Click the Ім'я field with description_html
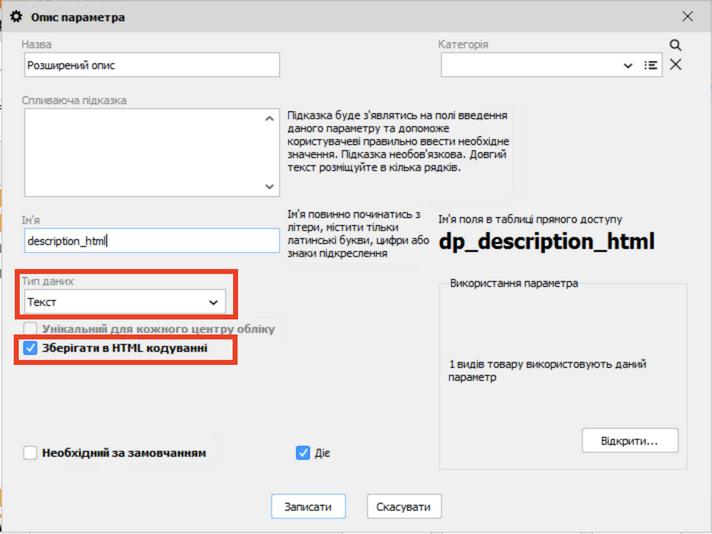Screen dimensions: 712x534 (151, 241)
